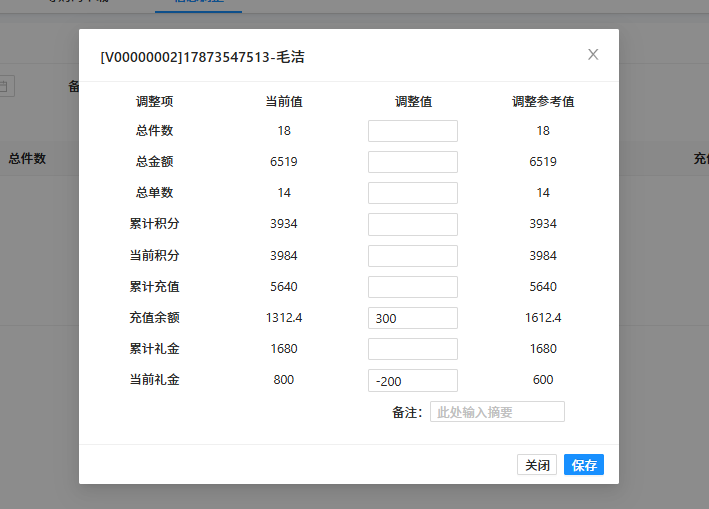Click the dialog title with 毛洁
The width and height of the screenshot is (709, 509).
pos(202,57)
